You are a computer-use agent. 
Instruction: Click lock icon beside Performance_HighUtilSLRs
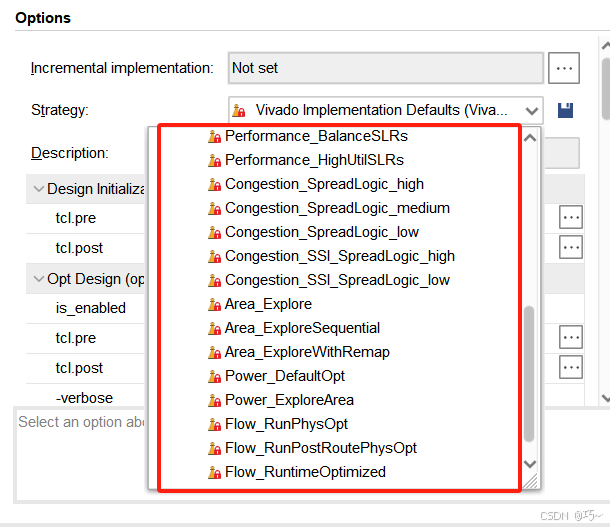pos(214,161)
